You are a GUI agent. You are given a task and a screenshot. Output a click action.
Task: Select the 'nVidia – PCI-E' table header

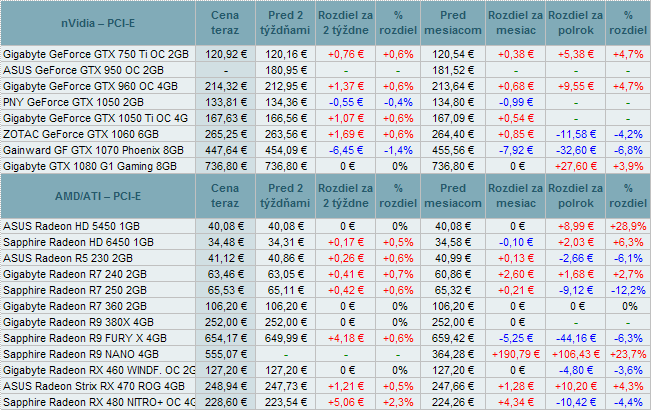[98, 23]
